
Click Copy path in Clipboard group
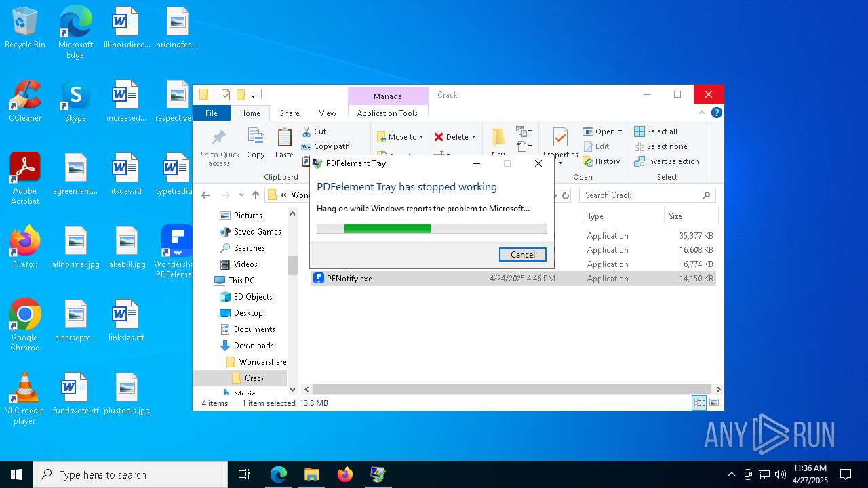click(x=325, y=146)
